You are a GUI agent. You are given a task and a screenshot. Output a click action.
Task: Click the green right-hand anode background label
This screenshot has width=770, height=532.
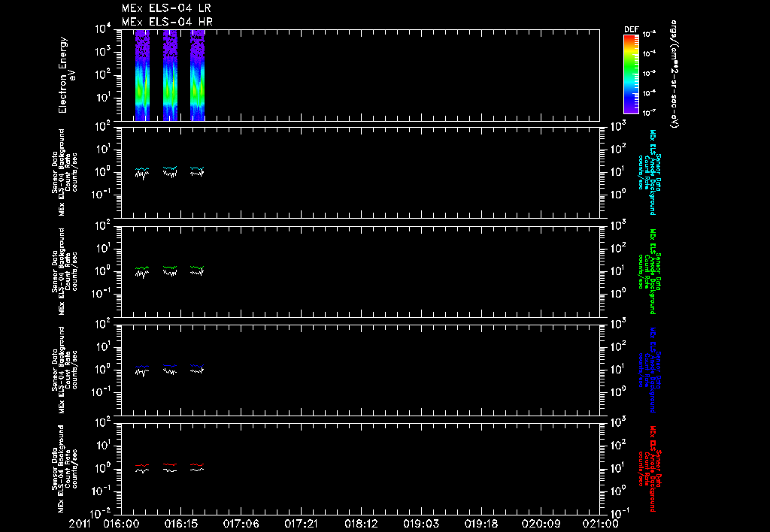[649, 271]
